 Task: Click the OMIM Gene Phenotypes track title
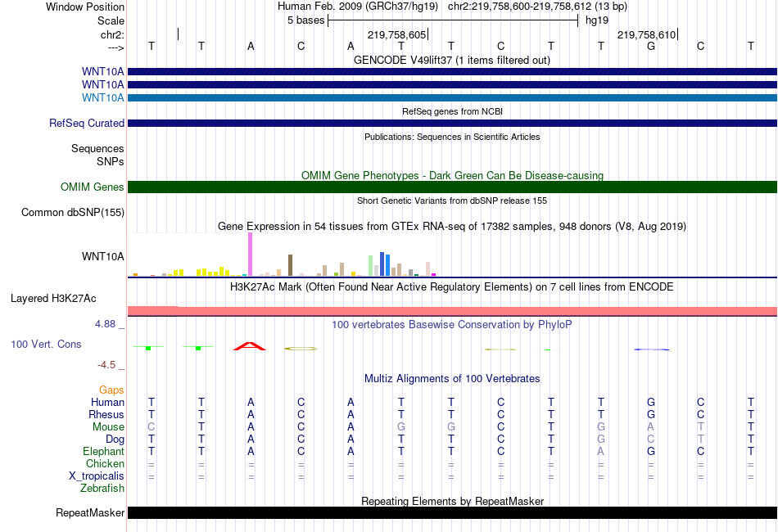(452, 175)
